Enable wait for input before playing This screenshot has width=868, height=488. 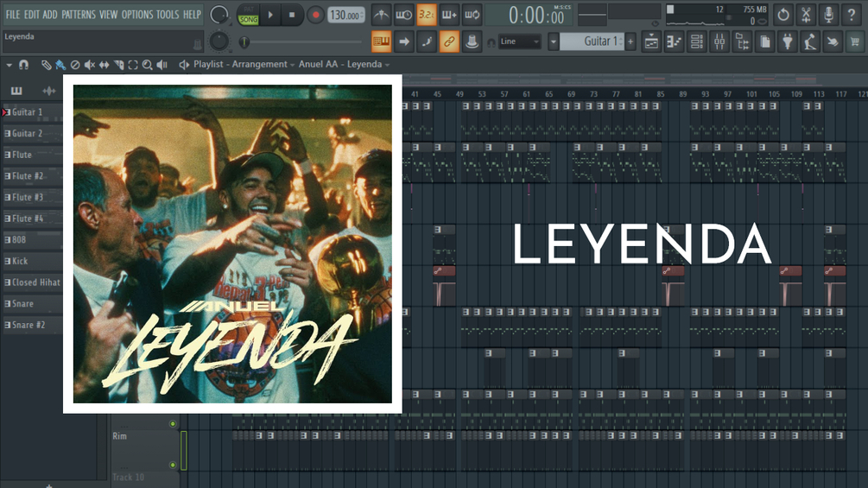pos(403,15)
